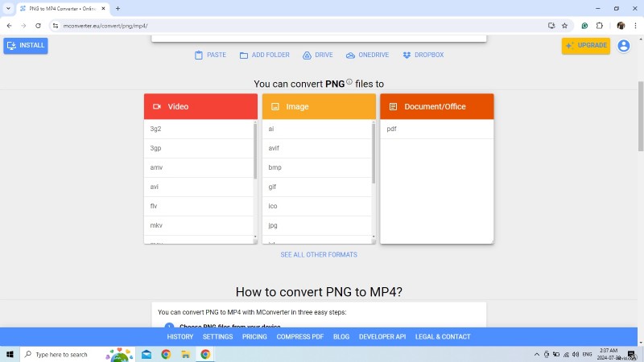Image resolution: width=644 pixels, height=362 pixels.
Task: Select avif image format
Action: (317, 148)
